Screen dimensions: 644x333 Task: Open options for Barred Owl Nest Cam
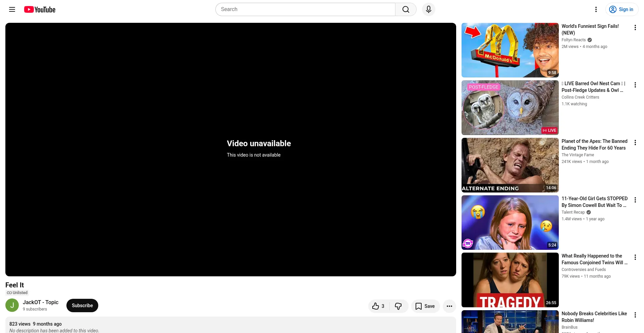click(635, 85)
